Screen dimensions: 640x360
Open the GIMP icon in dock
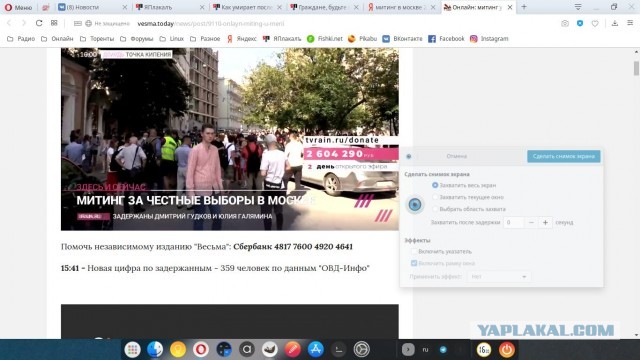(269, 350)
